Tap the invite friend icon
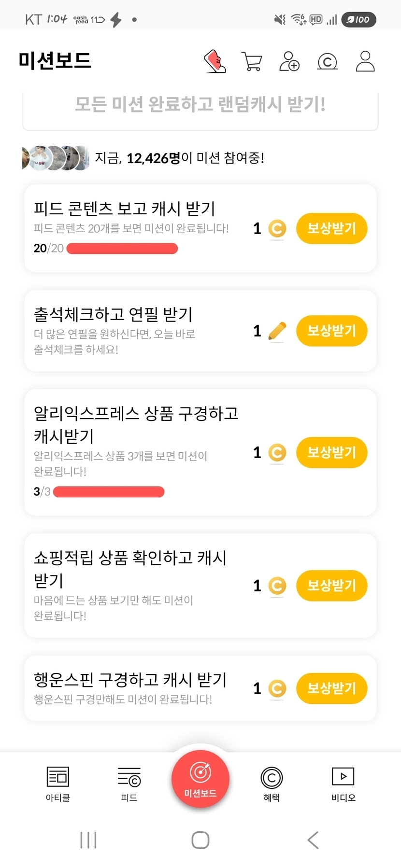This screenshot has width=401, height=868. pos(289,61)
